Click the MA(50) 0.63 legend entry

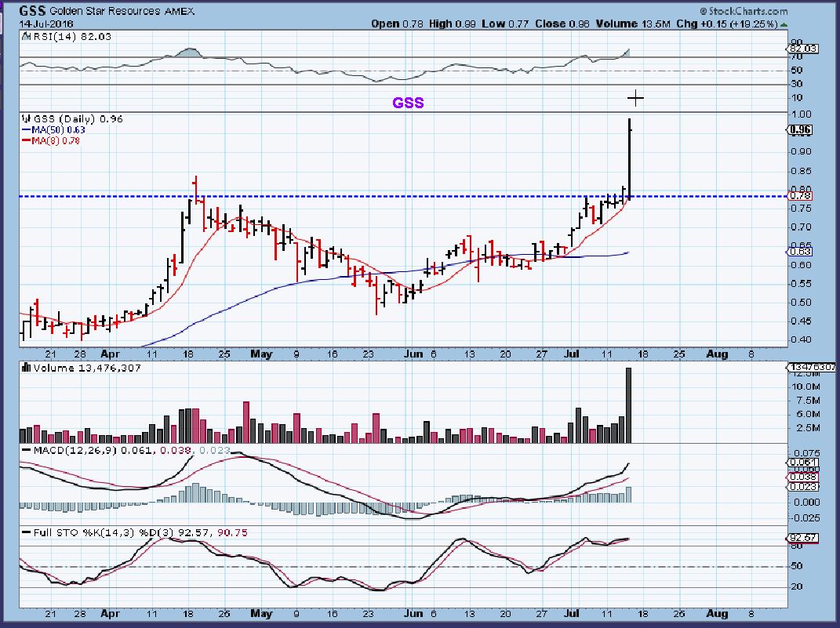[53, 130]
